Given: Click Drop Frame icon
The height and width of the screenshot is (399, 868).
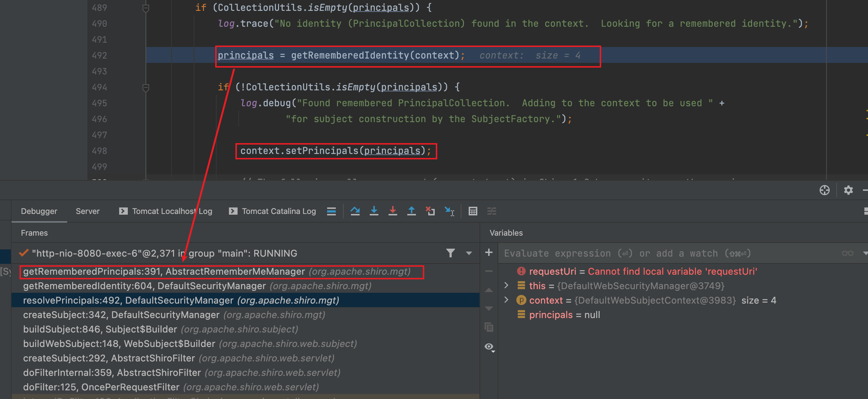Looking at the screenshot, I should coord(430,211).
